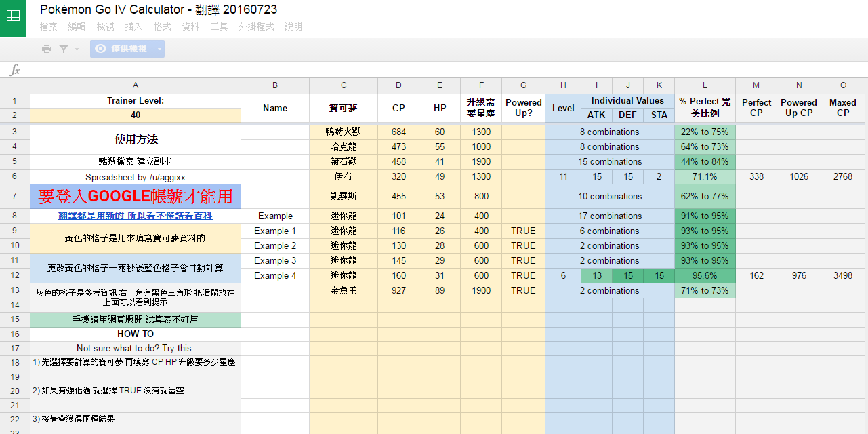Click the Pokémon Go IV Calculator title
This screenshot has width=868, height=434.
pyautogui.click(x=159, y=9)
